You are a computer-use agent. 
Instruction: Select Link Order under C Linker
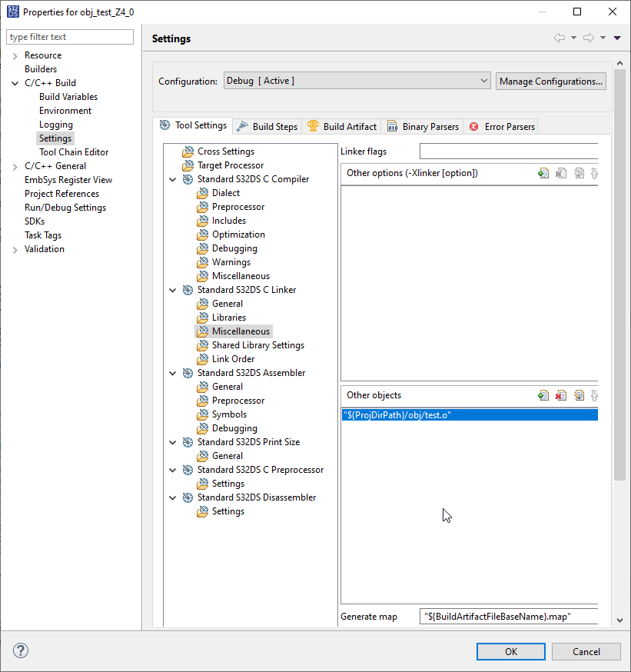[x=233, y=359]
